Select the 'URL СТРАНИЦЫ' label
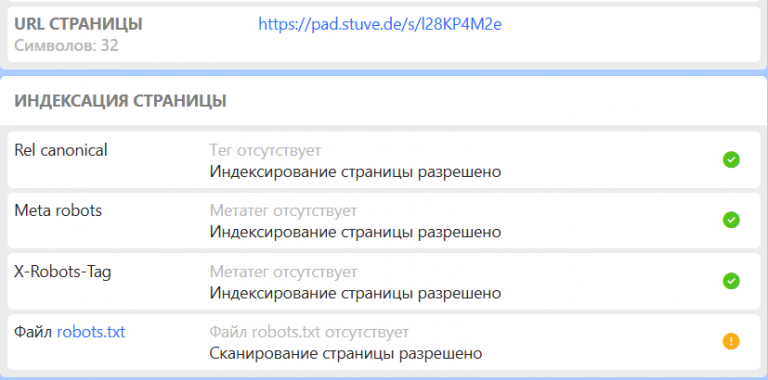768x380 pixels. [x=78, y=24]
